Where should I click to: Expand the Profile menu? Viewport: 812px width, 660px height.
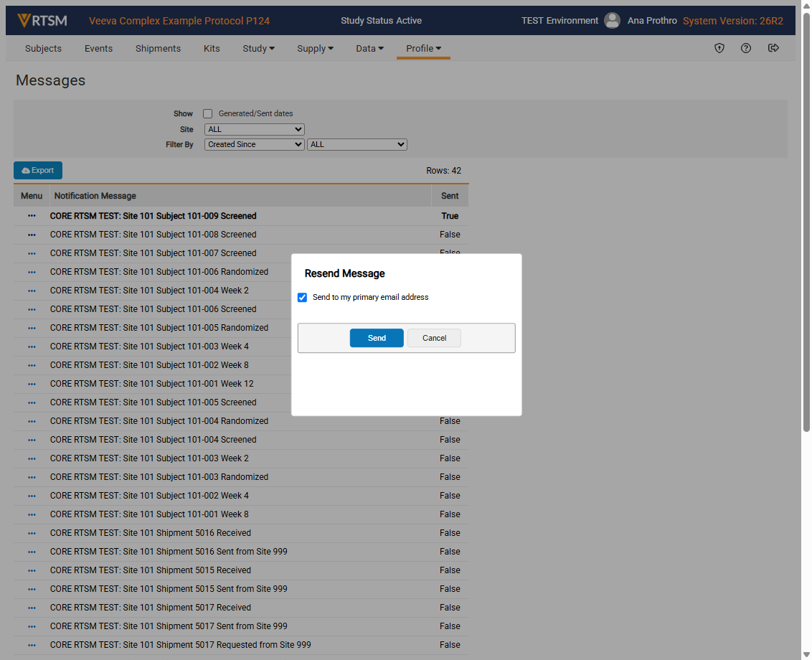[x=424, y=48]
